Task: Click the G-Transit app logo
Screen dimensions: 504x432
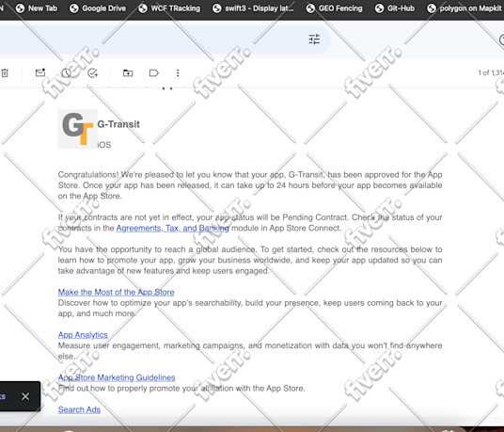Action: pyautogui.click(x=77, y=129)
